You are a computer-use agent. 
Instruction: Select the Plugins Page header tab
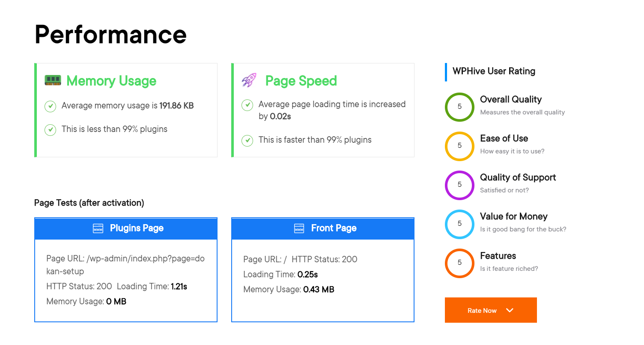pos(126,228)
